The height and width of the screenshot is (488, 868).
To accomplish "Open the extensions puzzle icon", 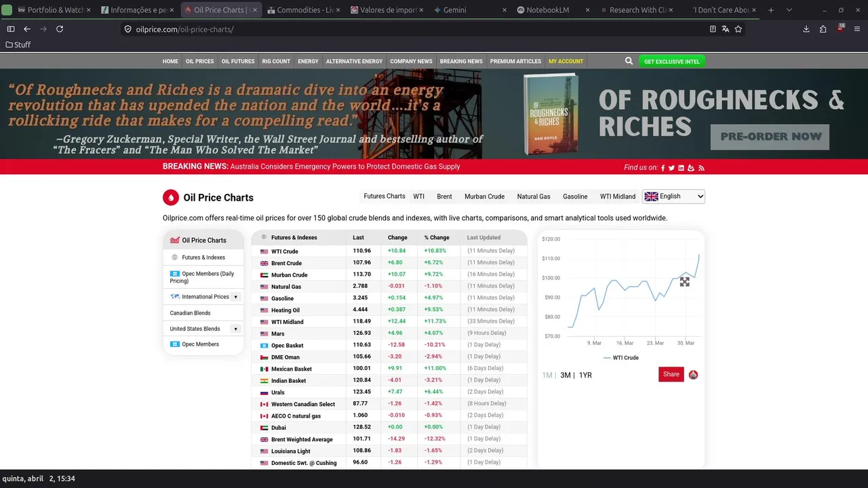I will [x=823, y=29].
